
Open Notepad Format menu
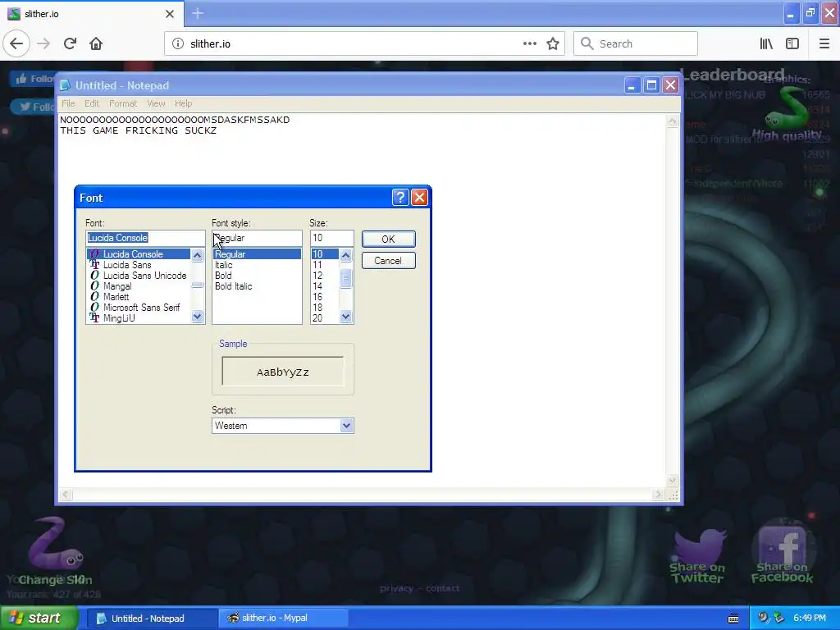(123, 103)
